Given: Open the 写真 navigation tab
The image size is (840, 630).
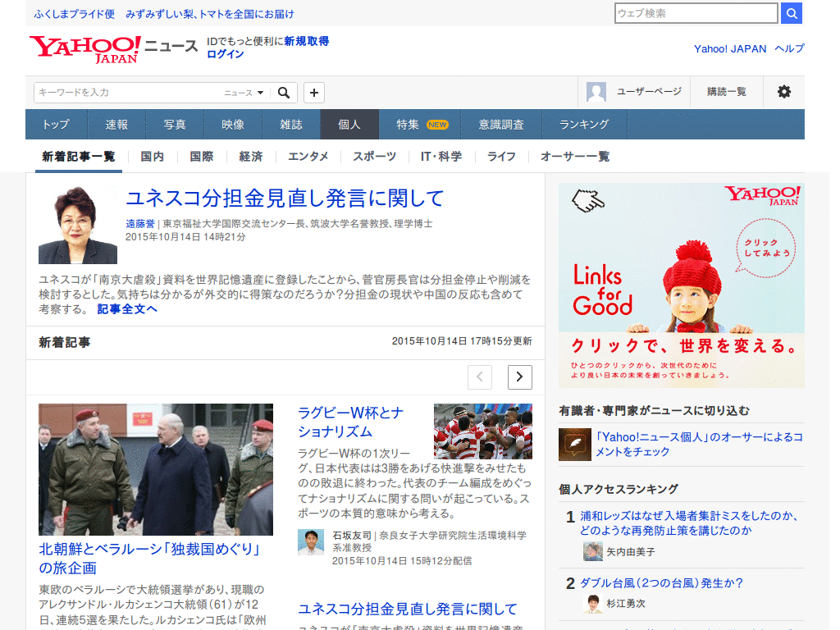Looking at the screenshot, I should (x=175, y=125).
